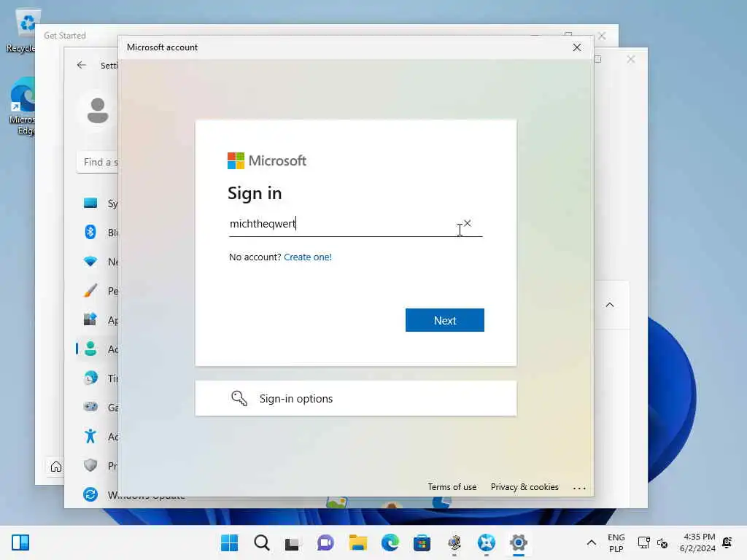
Task: Click the Next button
Action: 444,320
